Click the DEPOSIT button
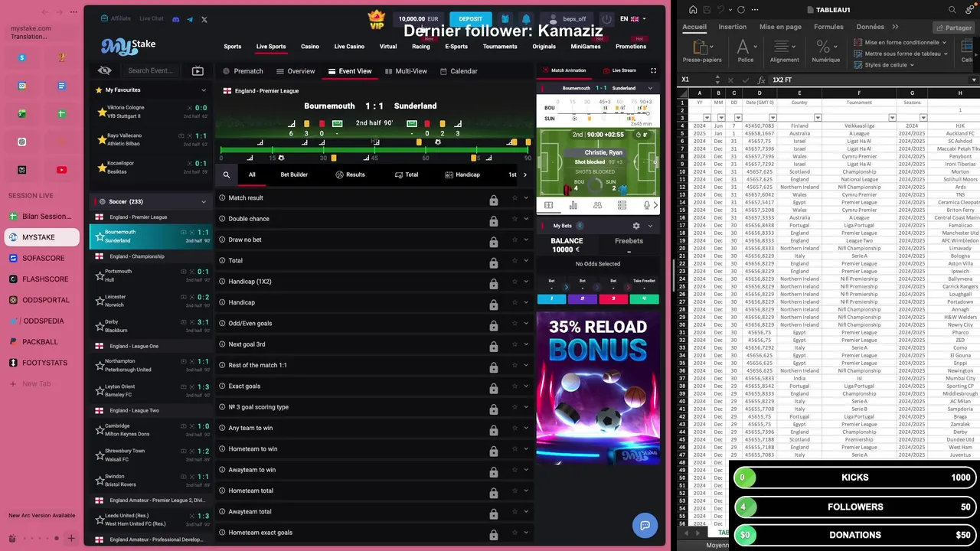Viewport: 980px width, 551px height. pyautogui.click(x=470, y=19)
